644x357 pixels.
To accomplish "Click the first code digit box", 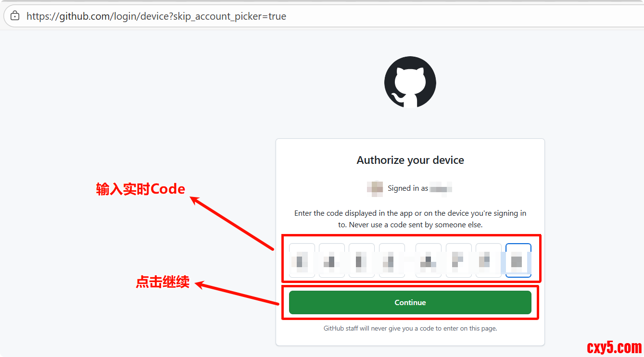I will click(302, 260).
